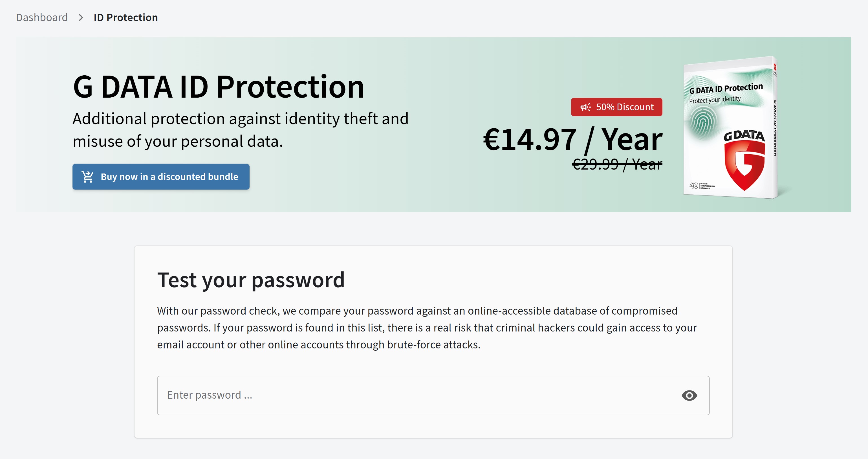This screenshot has width=868, height=459.
Task: Navigate to Dashboard via the breadcrumb
Action: click(42, 17)
